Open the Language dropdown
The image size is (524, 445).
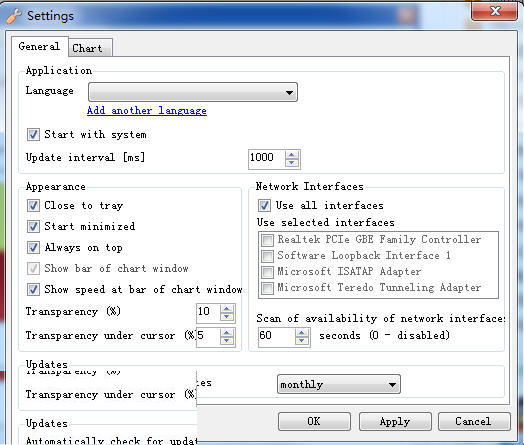pyautogui.click(x=193, y=92)
